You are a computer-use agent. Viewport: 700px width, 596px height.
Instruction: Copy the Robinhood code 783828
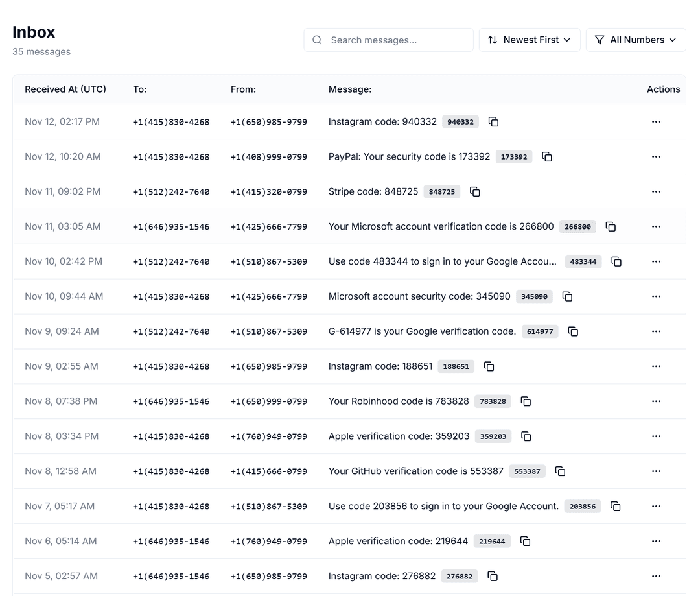click(526, 401)
